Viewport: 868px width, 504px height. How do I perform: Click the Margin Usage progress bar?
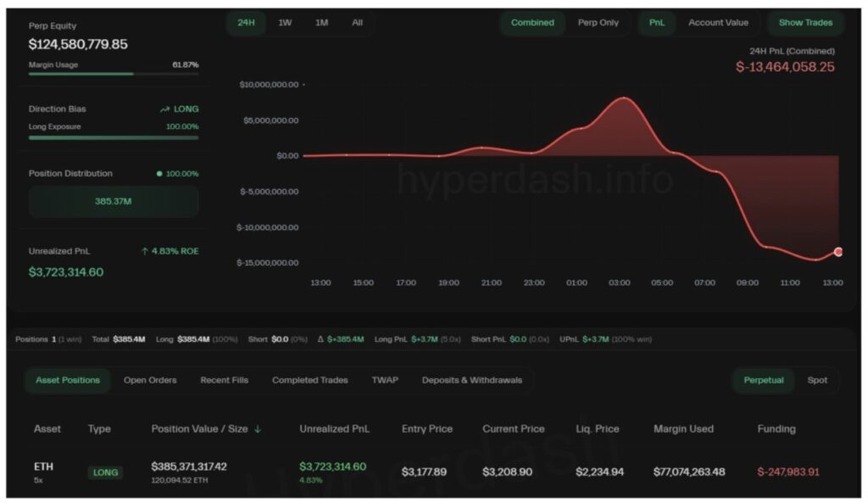click(114, 74)
